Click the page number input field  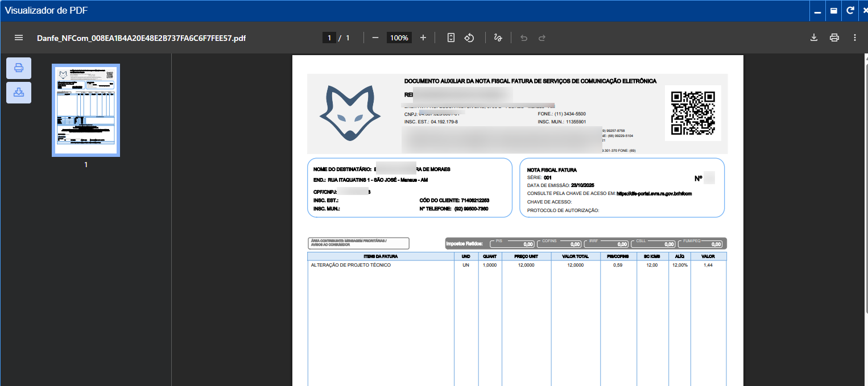pos(329,38)
